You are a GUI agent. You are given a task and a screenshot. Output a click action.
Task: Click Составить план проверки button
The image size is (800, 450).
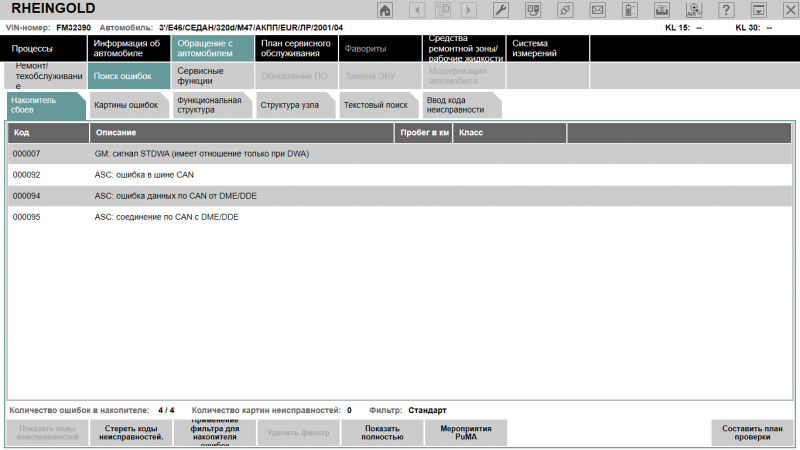pos(752,433)
